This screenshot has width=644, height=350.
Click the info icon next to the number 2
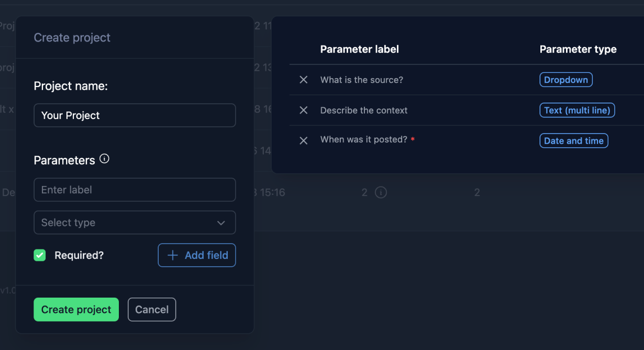[x=381, y=193]
